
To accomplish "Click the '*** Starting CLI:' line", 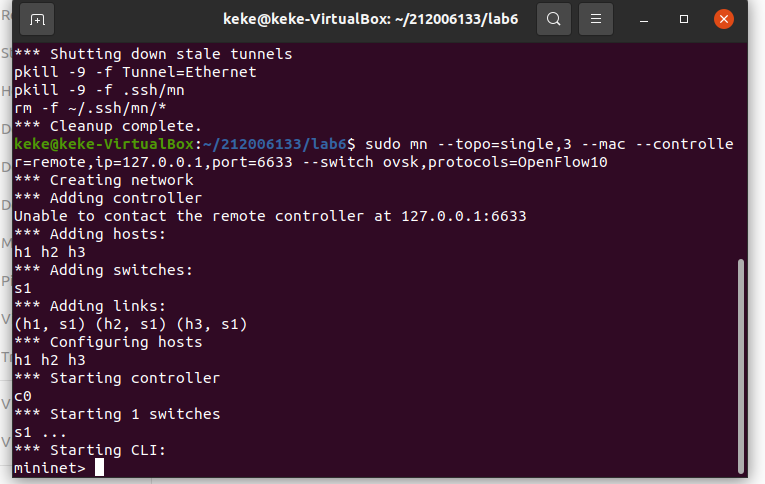I will (x=90, y=450).
